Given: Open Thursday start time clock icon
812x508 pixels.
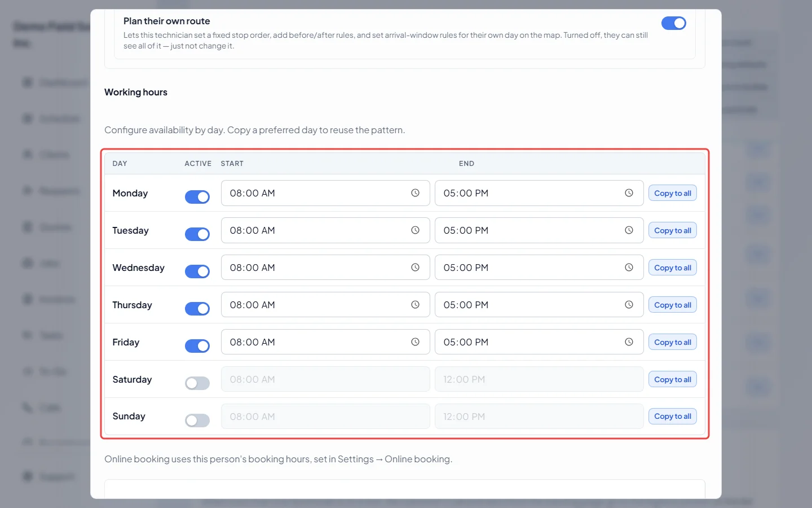Looking at the screenshot, I should pos(415,305).
